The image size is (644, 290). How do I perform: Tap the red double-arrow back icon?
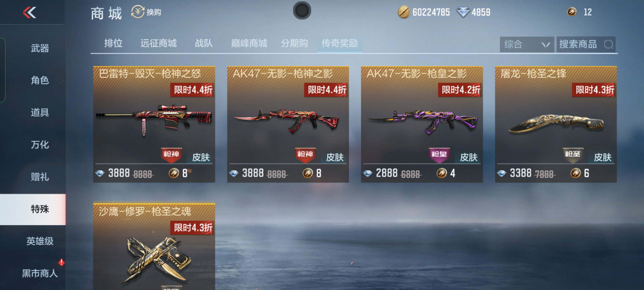(x=30, y=13)
